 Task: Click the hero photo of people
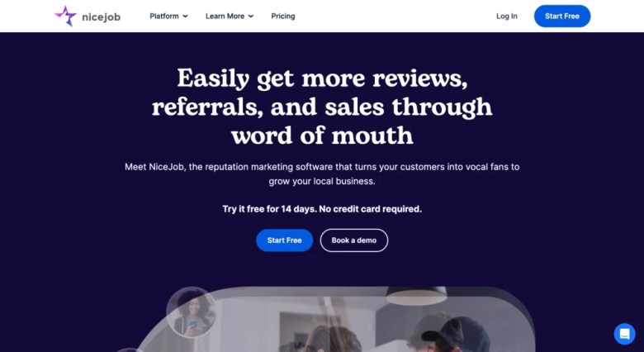(x=333, y=319)
